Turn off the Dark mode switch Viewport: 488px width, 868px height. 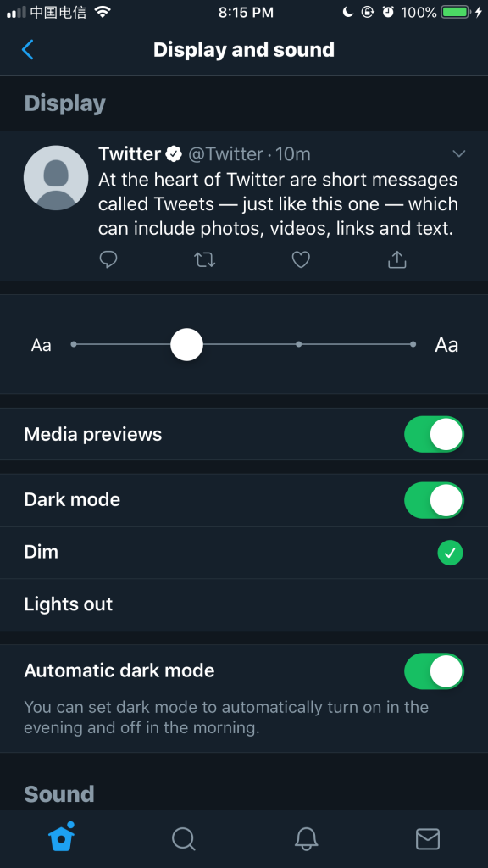click(435, 500)
